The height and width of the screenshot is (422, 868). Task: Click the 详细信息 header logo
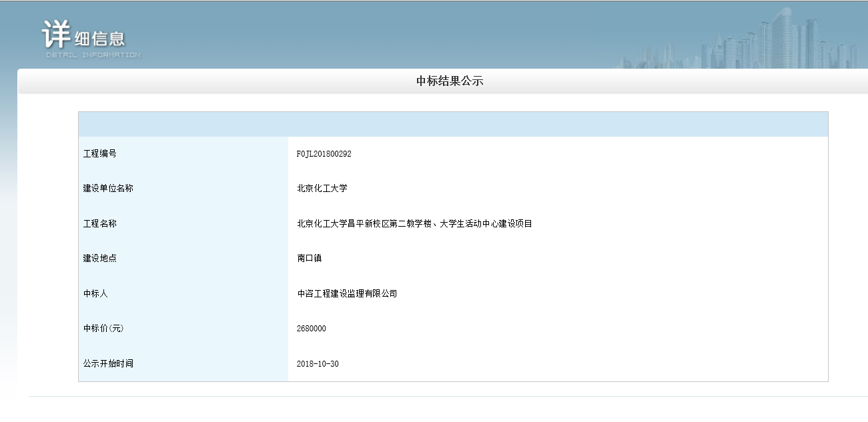(x=91, y=39)
